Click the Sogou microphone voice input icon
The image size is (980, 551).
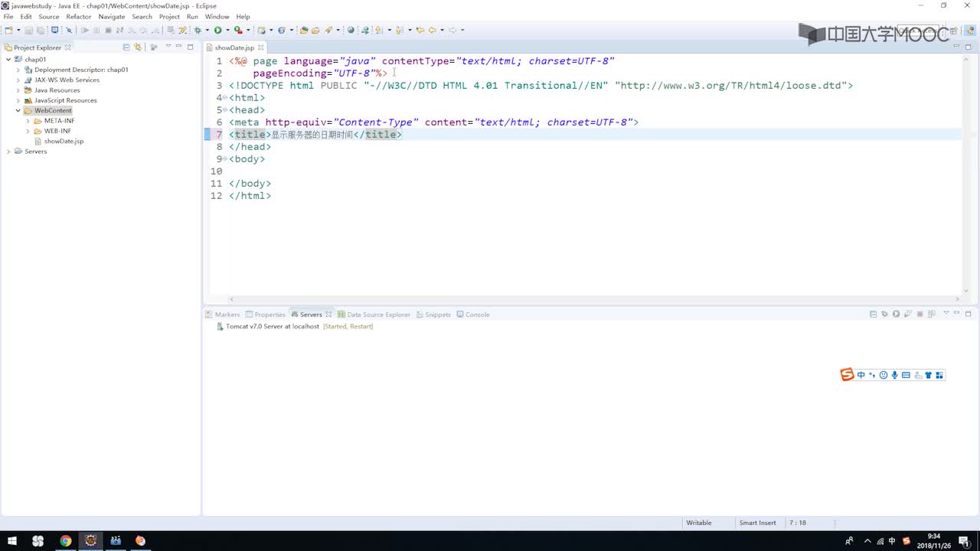(894, 375)
